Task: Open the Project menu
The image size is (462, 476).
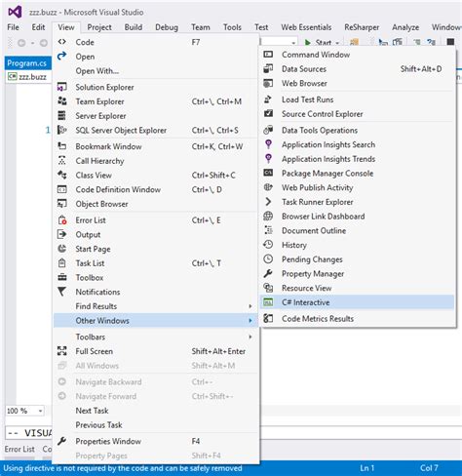Action: (x=99, y=27)
